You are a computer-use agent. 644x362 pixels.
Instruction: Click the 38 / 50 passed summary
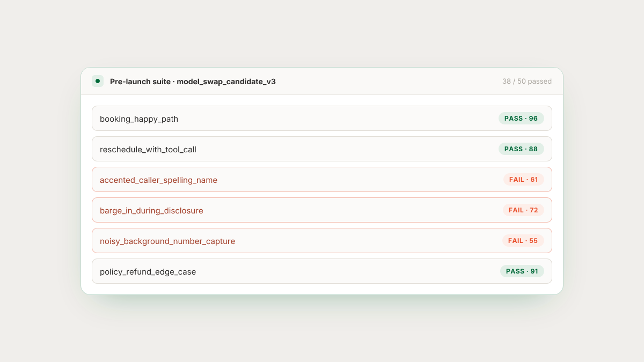pos(527,82)
